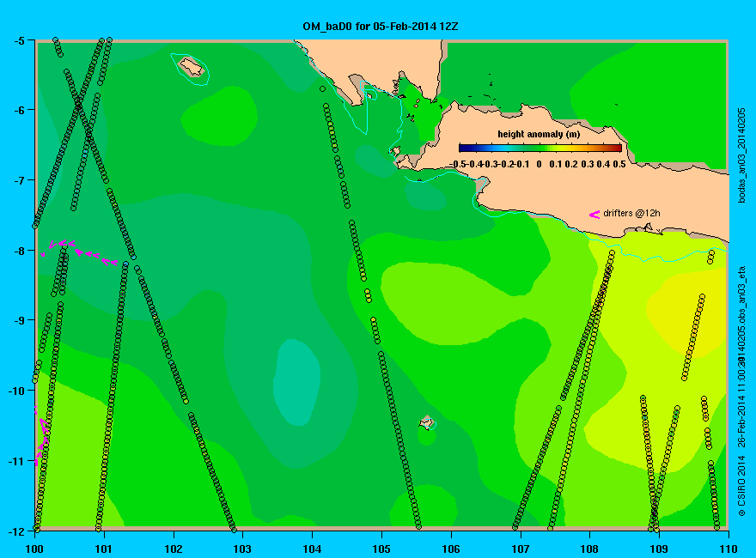Click the 'height anomaly (m)' legend label
The image size is (756, 558).
point(539,135)
